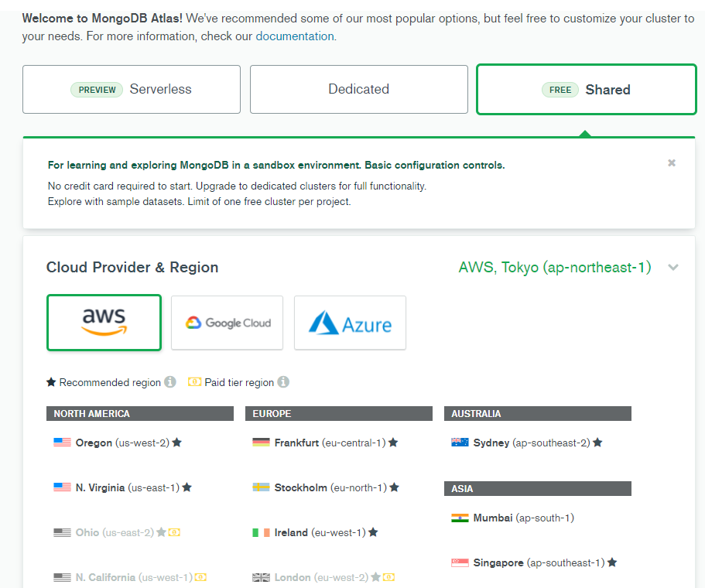Click the AUSTRALIA region header
The width and height of the screenshot is (705, 588).
pyautogui.click(x=538, y=414)
